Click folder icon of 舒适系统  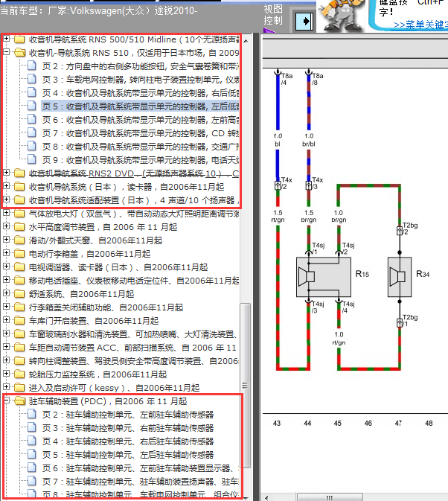19,293
